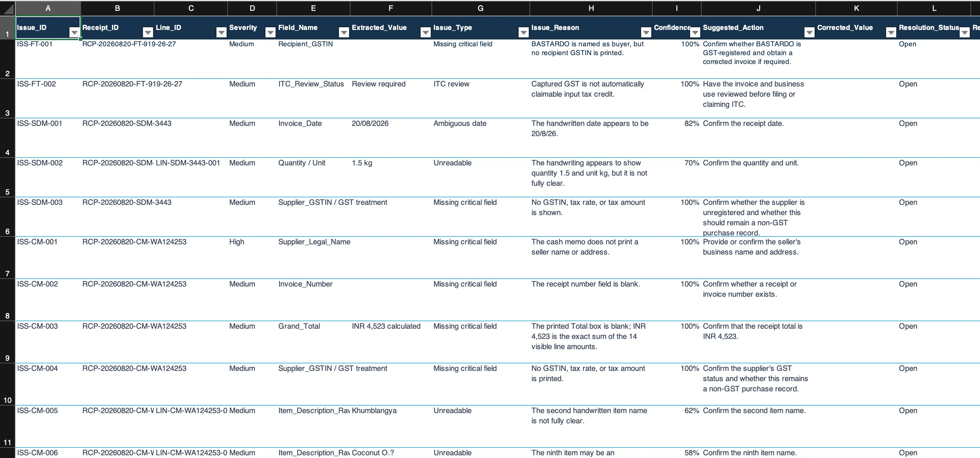Screen dimensions: 980x458
Task: Open the Field_Name filter dropdown
Action: pyautogui.click(x=344, y=33)
